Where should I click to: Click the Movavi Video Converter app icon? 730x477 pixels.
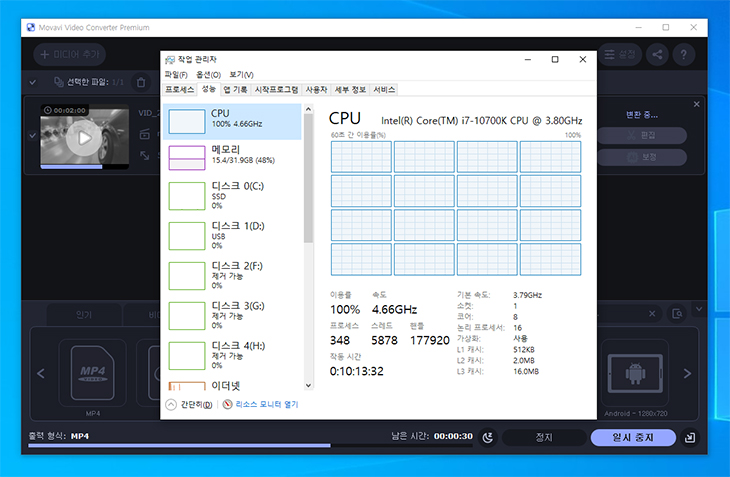point(31,27)
